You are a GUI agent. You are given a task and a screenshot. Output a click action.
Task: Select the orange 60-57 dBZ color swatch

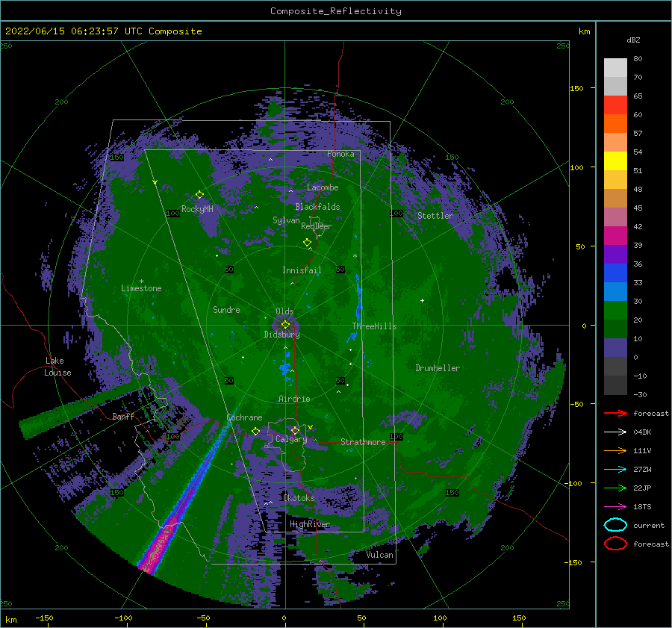[x=615, y=123]
